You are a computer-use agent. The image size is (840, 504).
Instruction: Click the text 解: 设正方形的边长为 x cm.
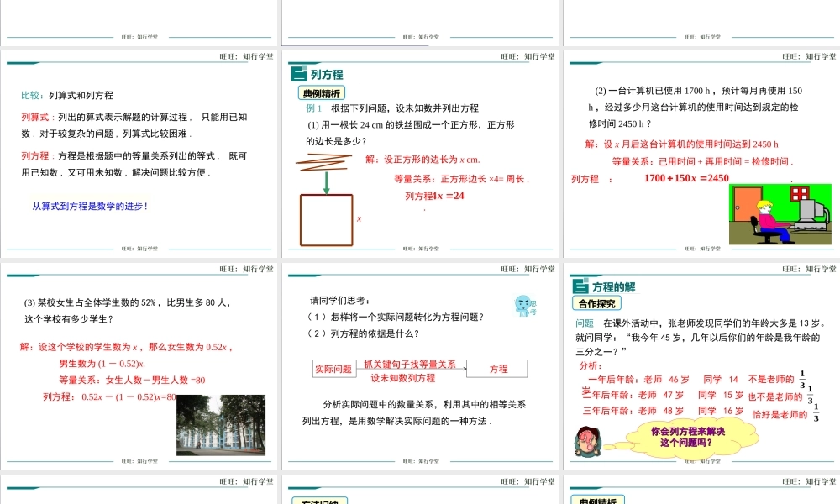tap(423, 160)
